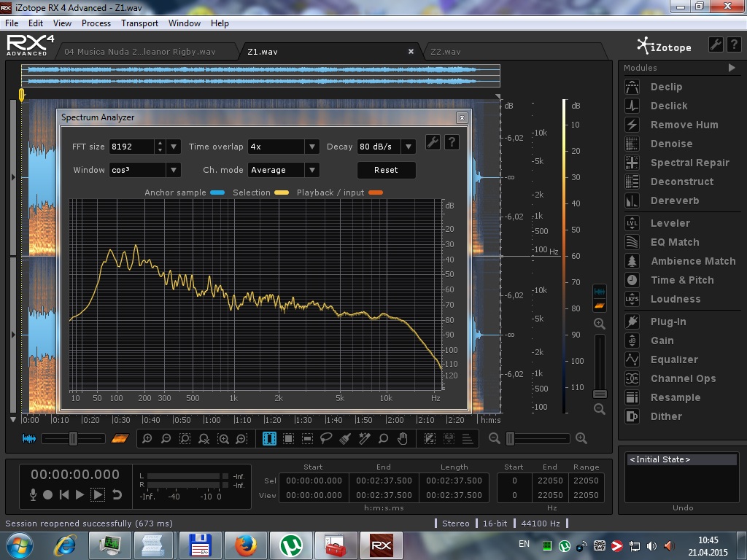Click the zoom out full icon
Image resolution: width=747 pixels, height=560 pixels.
click(204, 438)
